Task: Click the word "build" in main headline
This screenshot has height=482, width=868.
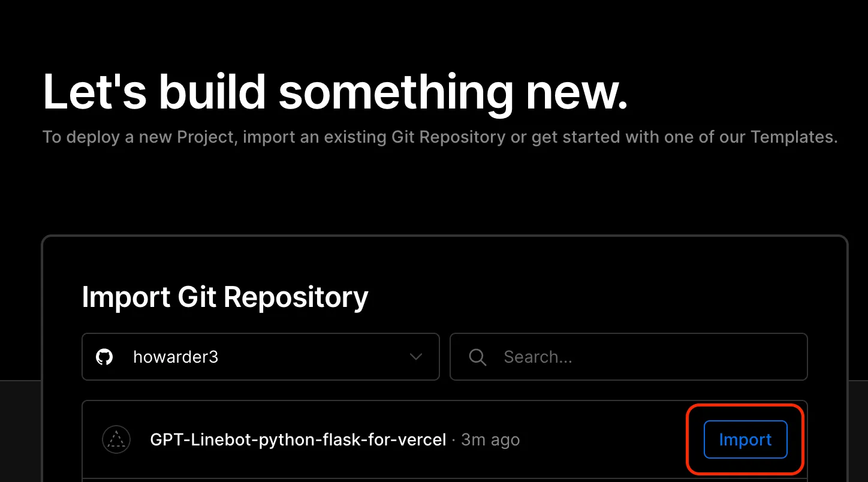Action: point(212,92)
